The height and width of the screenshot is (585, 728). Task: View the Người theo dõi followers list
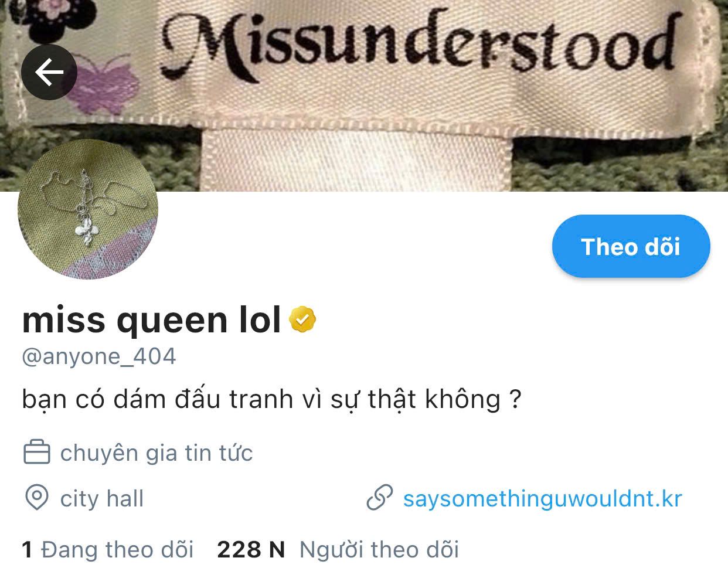tap(379, 550)
